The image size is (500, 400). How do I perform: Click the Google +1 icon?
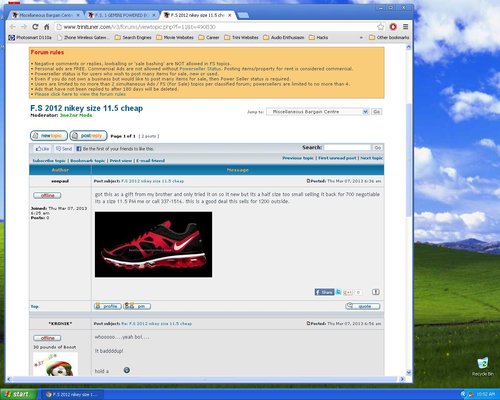tap(347, 292)
